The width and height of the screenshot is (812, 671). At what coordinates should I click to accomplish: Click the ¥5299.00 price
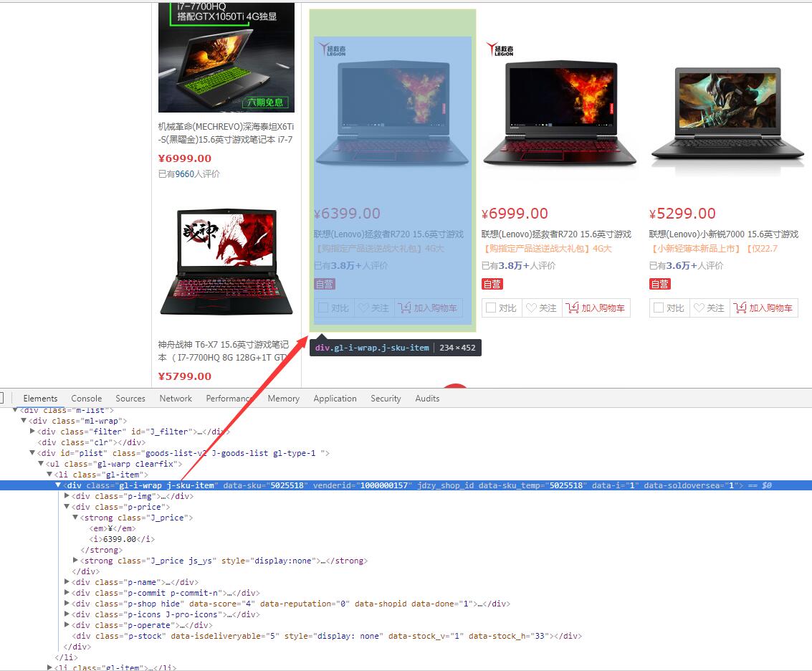682,214
